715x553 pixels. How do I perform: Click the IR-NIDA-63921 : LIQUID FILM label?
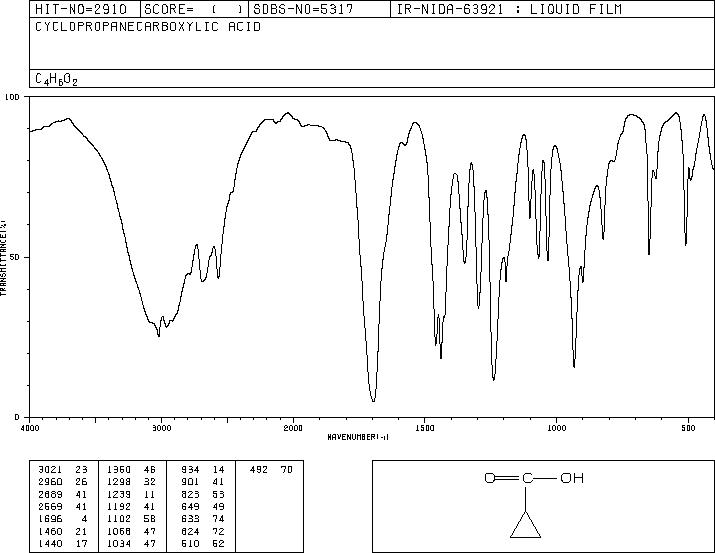(509, 9)
